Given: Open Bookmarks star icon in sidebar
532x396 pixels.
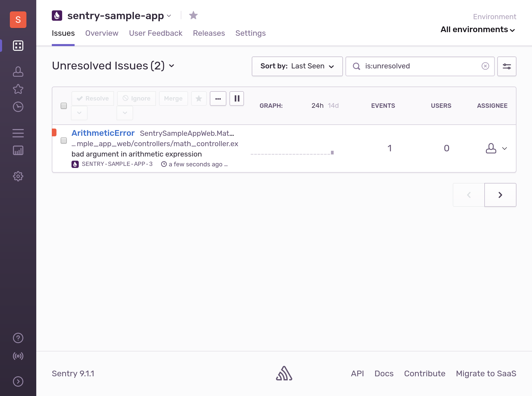Looking at the screenshot, I should point(18,89).
